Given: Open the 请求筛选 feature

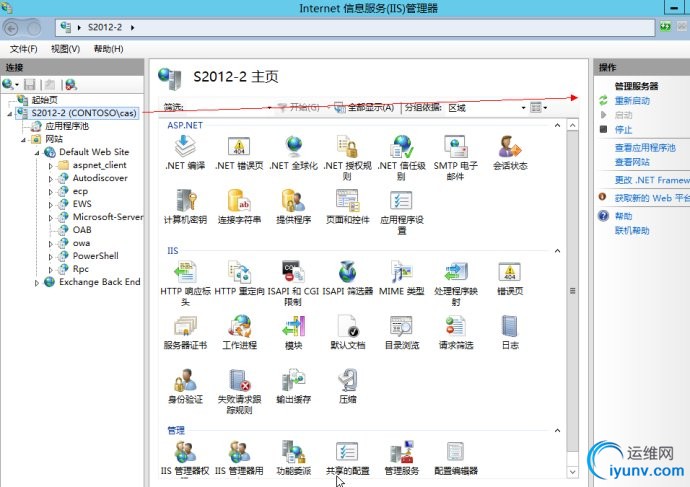Looking at the screenshot, I should coord(455,332).
